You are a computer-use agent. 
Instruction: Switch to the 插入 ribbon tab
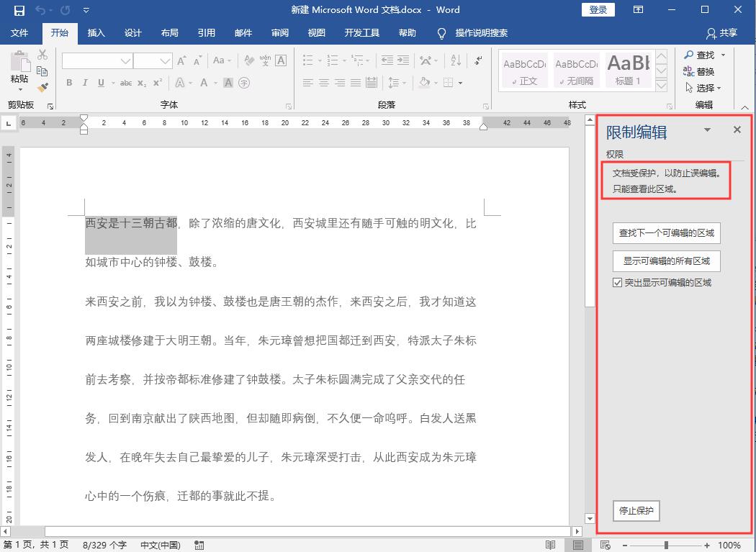tap(96, 33)
